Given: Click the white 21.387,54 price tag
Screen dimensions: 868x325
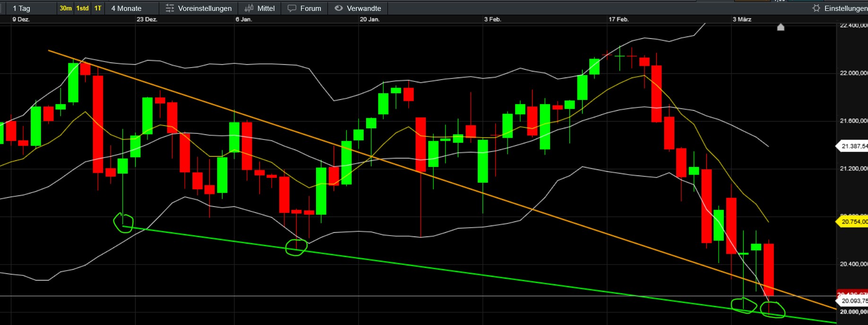Looking at the screenshot, I should click(852, 146).
